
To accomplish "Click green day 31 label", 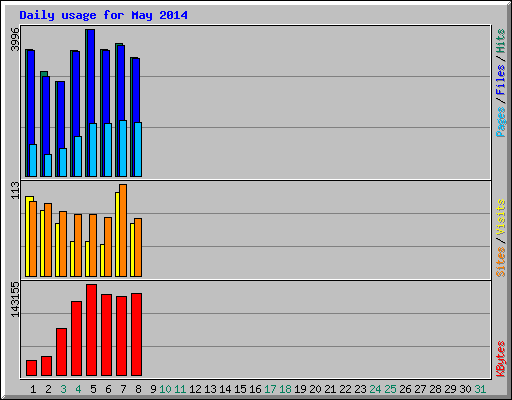I will click(480, 389).
